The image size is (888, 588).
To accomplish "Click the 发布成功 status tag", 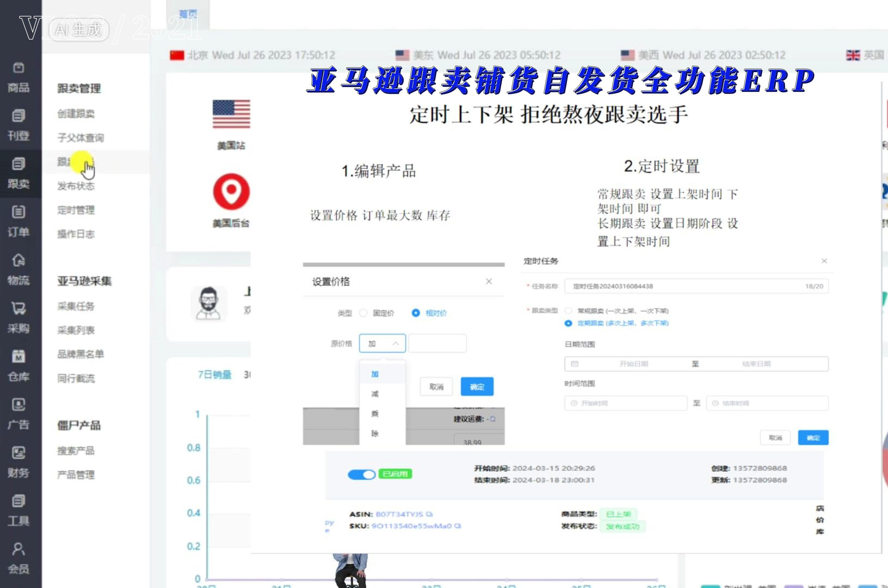I will pyautogui.click(x=622, y=526).
